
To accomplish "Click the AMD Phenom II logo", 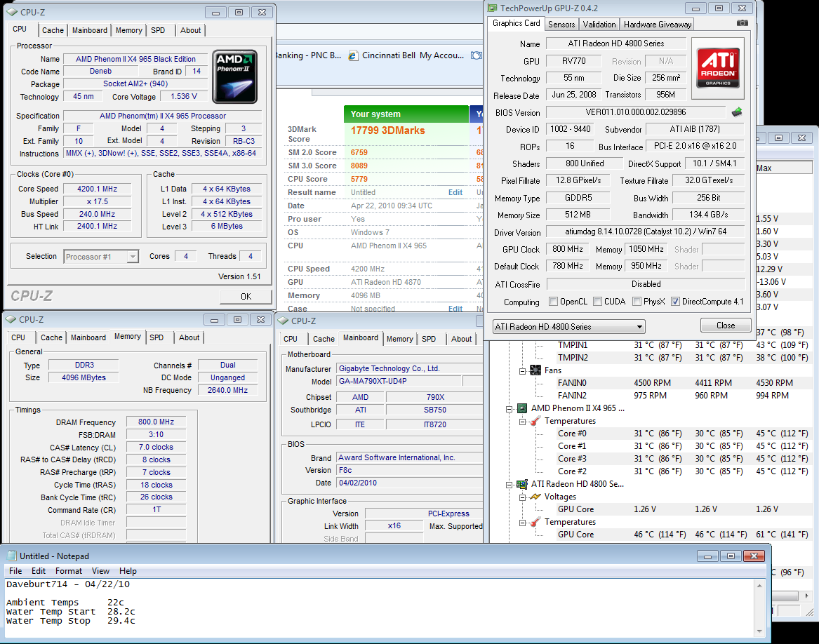I will tap(235, 76).
